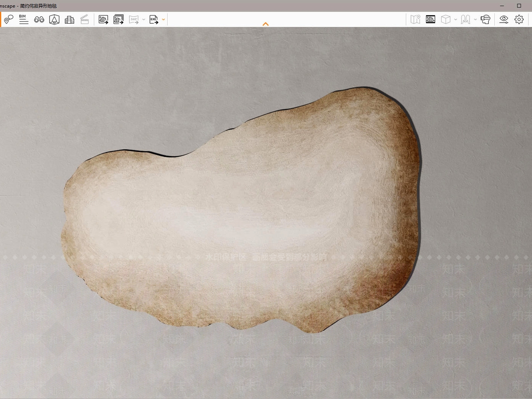532x399 pixels.
Task: Toggle the safe frame icon
Action: [x=431, y=20]
